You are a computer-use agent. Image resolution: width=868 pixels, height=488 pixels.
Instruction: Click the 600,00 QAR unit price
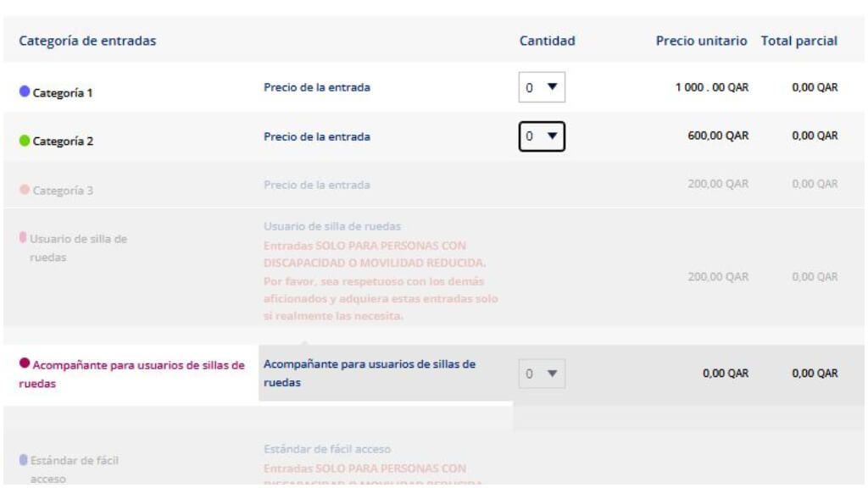coord(719,135)
